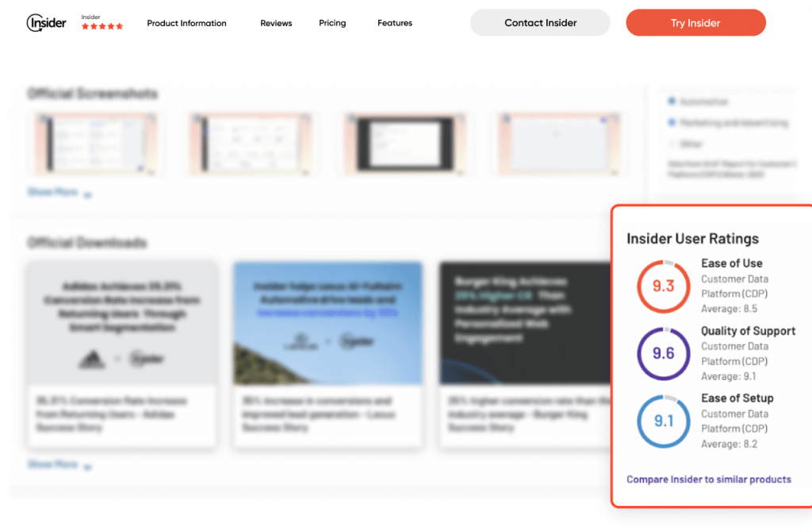Click the Ease of Use 9.3 gauge

coord(664,286)
